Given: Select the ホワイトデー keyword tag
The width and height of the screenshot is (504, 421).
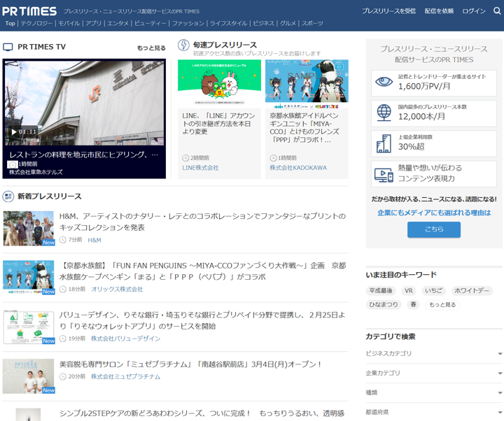Looking at the screenshot, I should click(472, 291).
